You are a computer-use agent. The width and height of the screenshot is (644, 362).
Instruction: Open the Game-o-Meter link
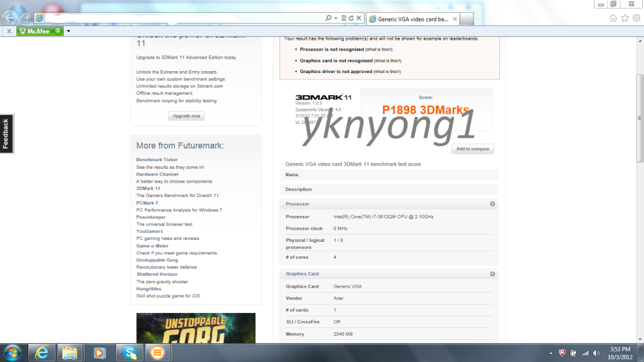pos(152,246)
